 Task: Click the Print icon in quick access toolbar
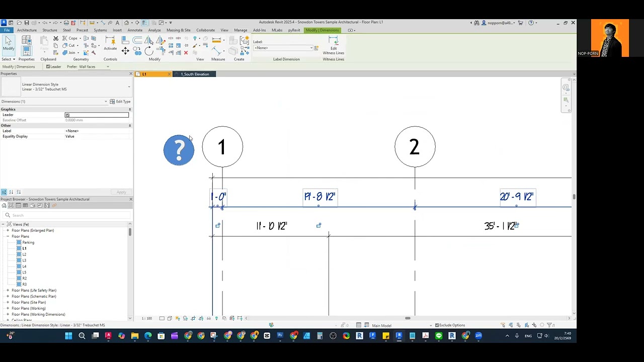pos(66,23)
